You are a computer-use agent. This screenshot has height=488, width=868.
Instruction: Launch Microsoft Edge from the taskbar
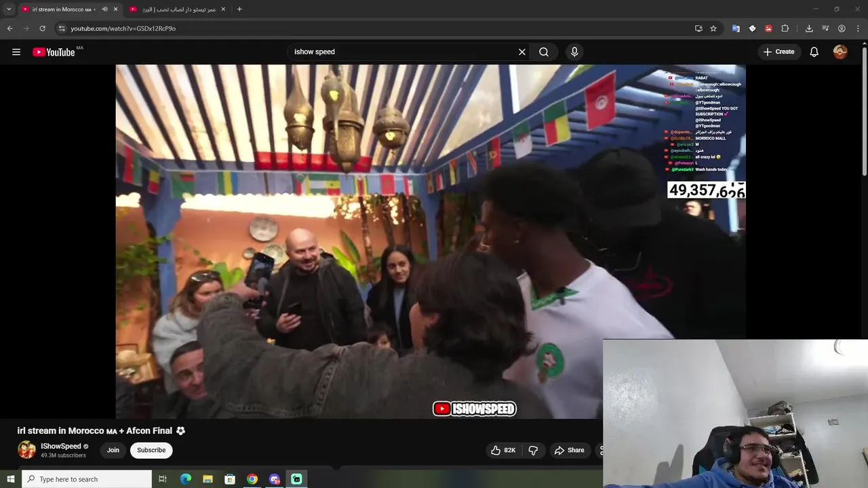coord(186,479)
